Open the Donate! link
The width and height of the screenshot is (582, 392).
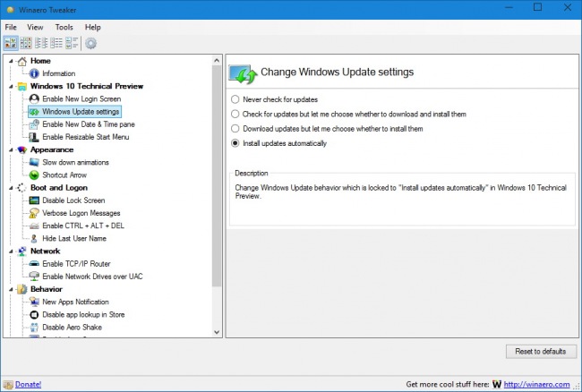(x=29, y=385)
